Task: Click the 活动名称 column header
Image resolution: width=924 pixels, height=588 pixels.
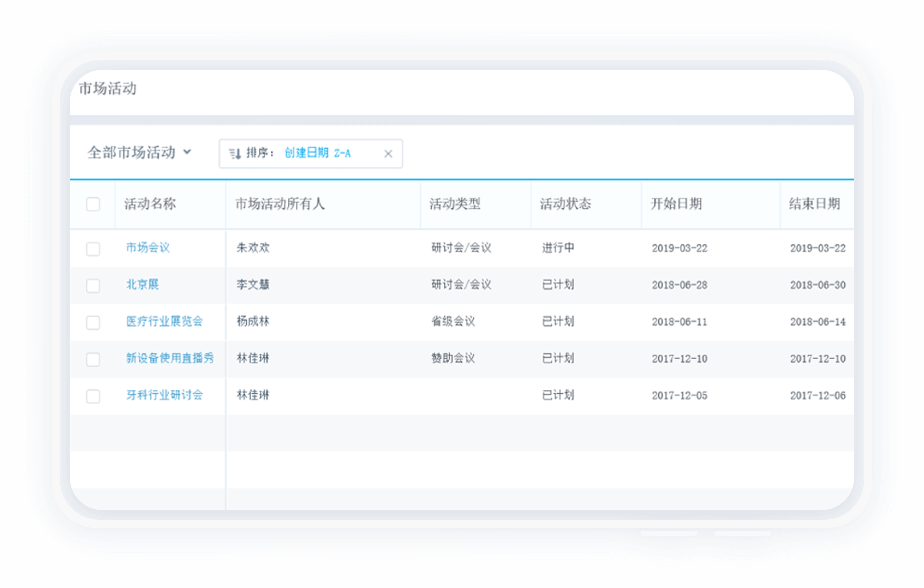Action: (x=150, y=204)
